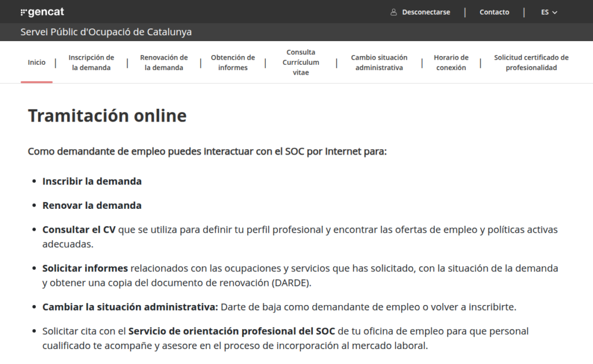Log out via Desconectarse link
This screenshot has width=593, height=364.
click(x=426, y=12)
